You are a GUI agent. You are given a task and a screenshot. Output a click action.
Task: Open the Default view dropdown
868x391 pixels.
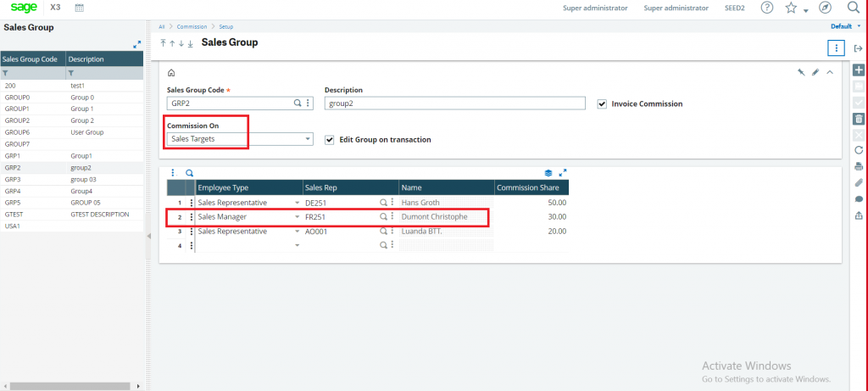(845, 26)
